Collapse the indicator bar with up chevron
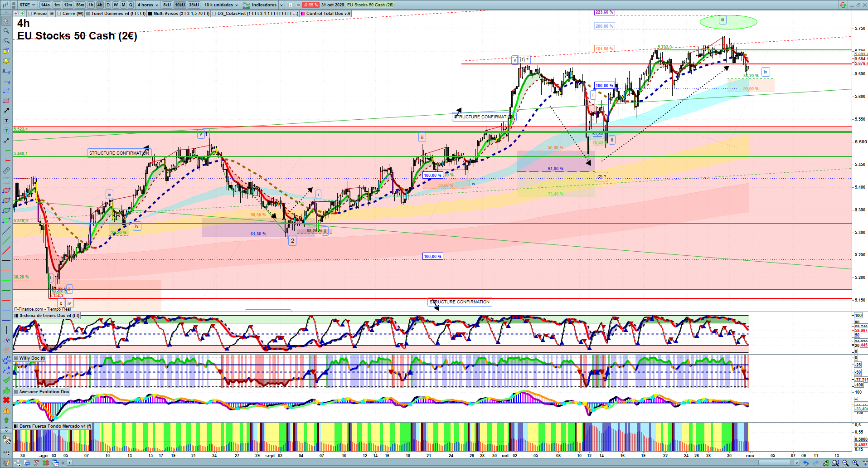 point(6,13)
